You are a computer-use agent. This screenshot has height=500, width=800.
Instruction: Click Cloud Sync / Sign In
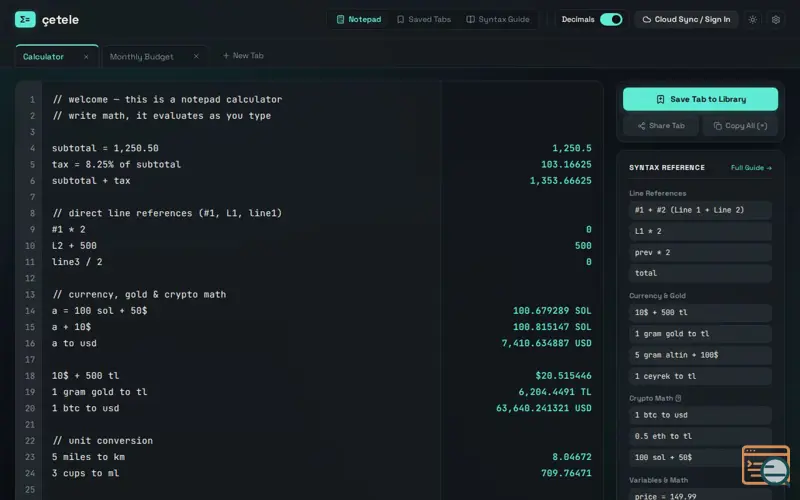(686, 19)
